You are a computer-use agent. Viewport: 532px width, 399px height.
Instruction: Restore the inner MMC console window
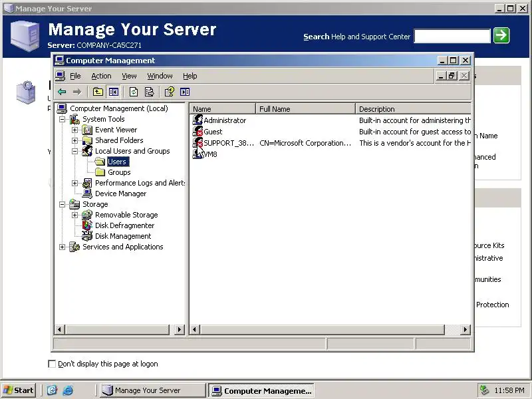click(452, 76)
